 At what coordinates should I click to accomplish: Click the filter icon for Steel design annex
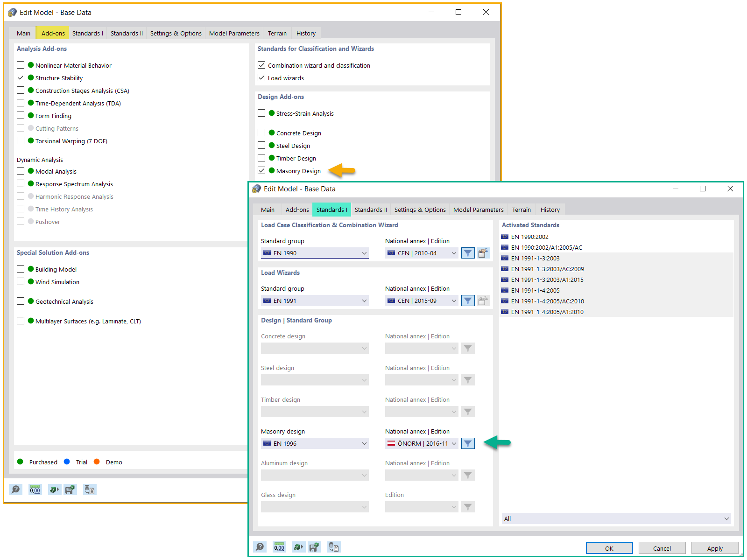(x=467, y=379)
